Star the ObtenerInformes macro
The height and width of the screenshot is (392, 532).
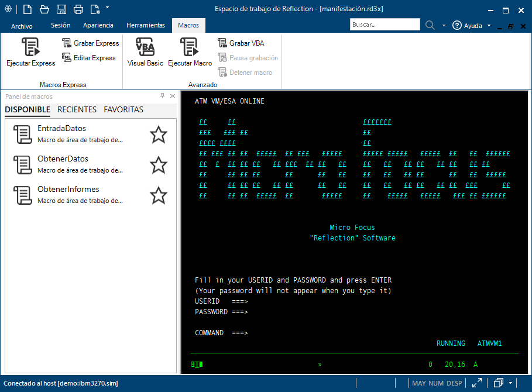point(159,195)
